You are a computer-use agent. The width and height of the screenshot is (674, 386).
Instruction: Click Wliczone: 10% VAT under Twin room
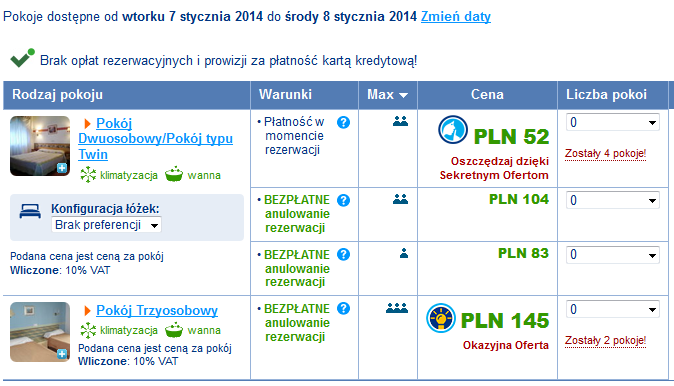point(60,270)
